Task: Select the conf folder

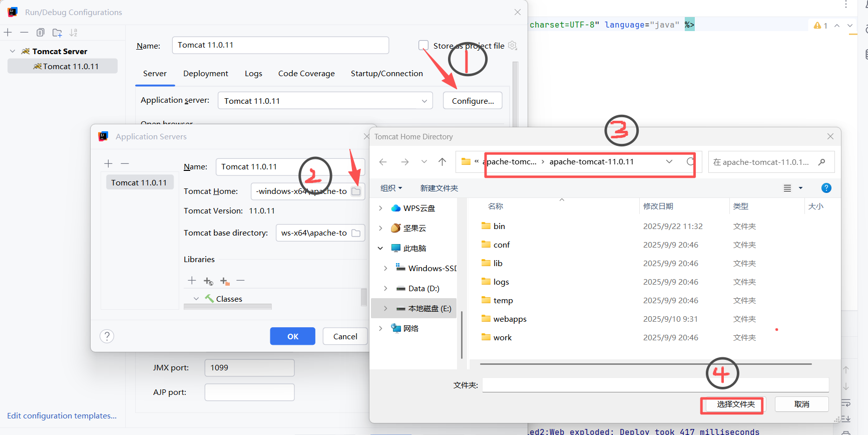Action: click(x=502, y=245)
